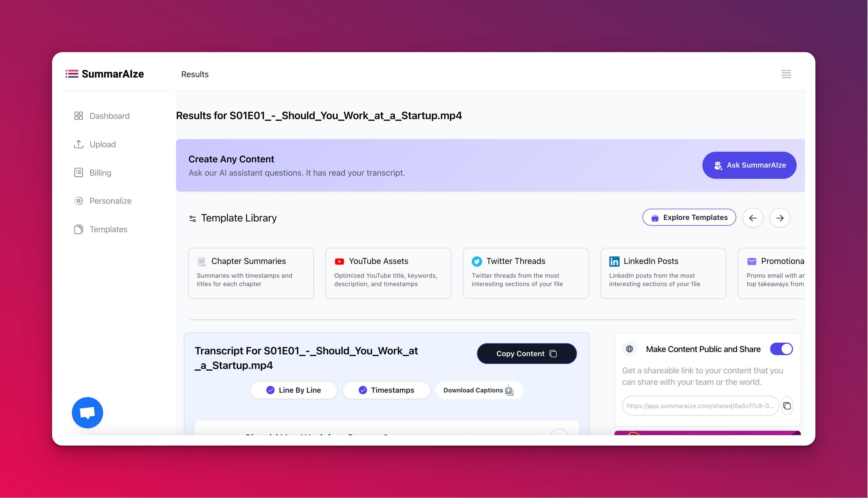The width and height of the screenshot is (868, 498).
Task: Copy the shareable link icon
Action: [787, 406]
